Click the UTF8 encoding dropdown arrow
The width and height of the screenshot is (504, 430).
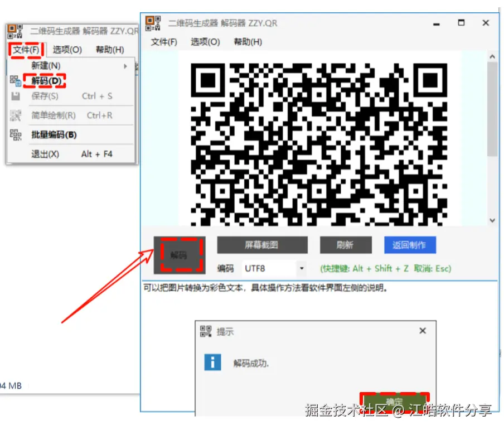[x=302, y=268]
